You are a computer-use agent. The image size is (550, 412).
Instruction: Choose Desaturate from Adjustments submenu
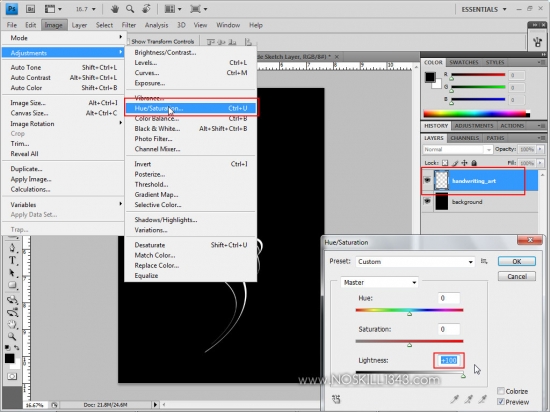[191, 245]
